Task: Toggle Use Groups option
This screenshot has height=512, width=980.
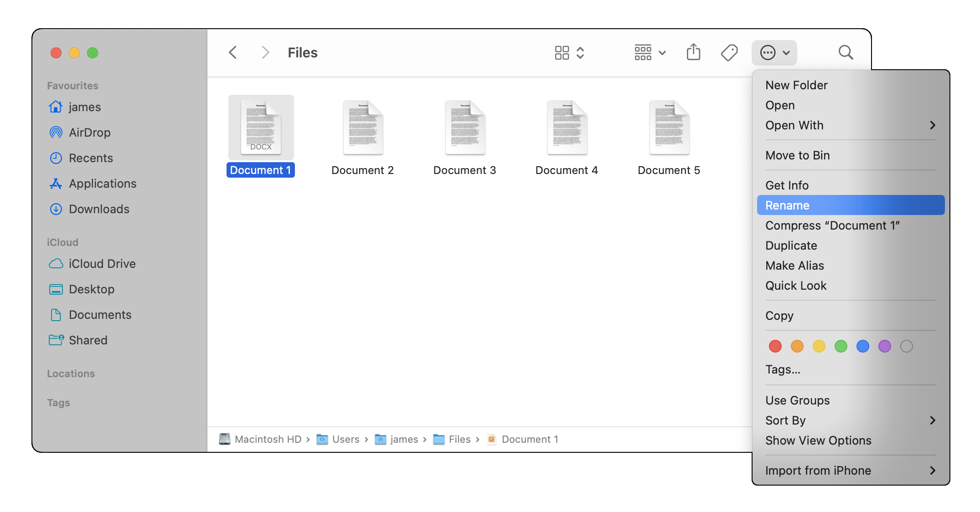Action: (x=798, y=400)
